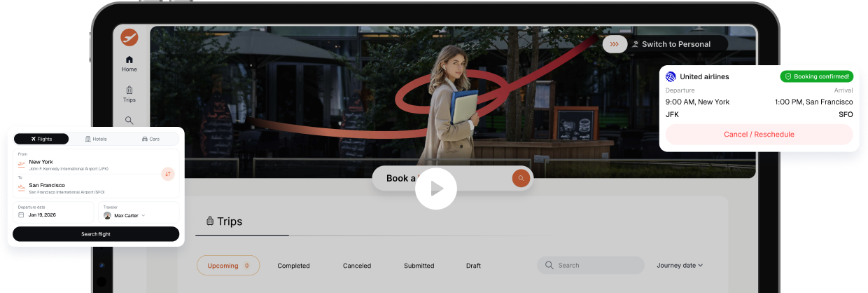Click the Booking confirmed badge
This screenshot has width=868, height=293.
817,76
